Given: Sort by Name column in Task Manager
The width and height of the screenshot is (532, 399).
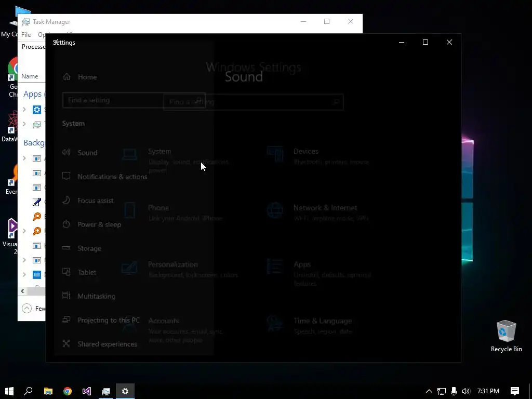Looking at the screenshot, I should point(30,76).
